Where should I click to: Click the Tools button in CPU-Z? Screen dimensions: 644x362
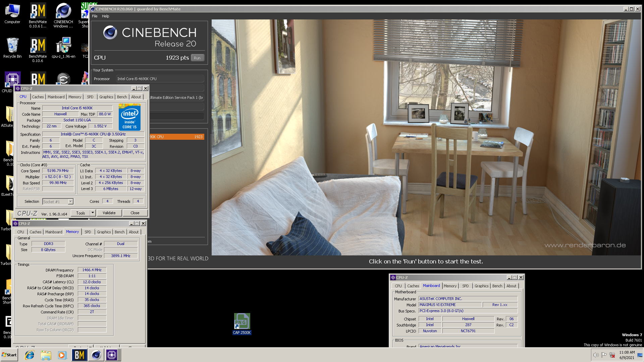[x=80, y=213]
